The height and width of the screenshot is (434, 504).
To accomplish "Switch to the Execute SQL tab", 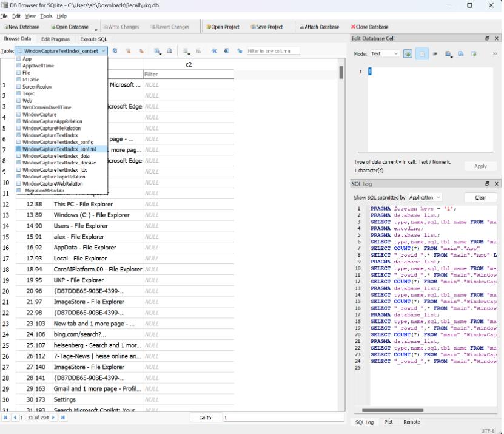I will (x=93, y=39).
